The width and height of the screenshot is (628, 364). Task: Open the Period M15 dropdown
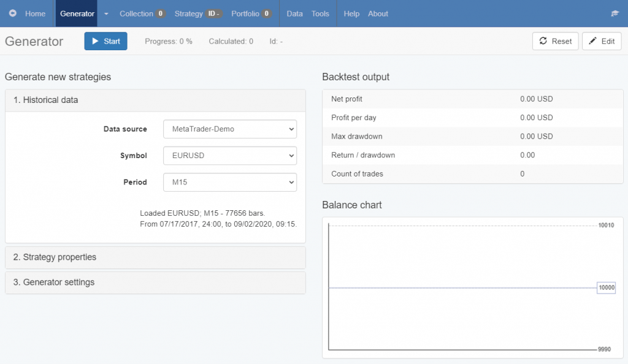pyautogui.click(x=229, y=182)
